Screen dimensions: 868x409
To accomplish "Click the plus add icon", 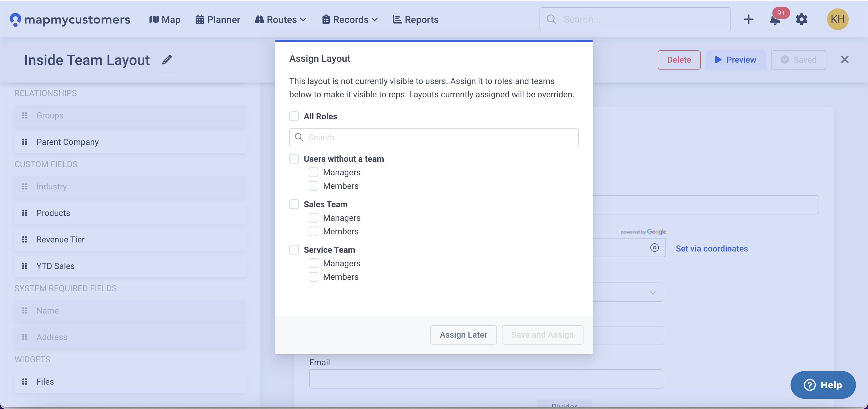I will coord(748,19).
